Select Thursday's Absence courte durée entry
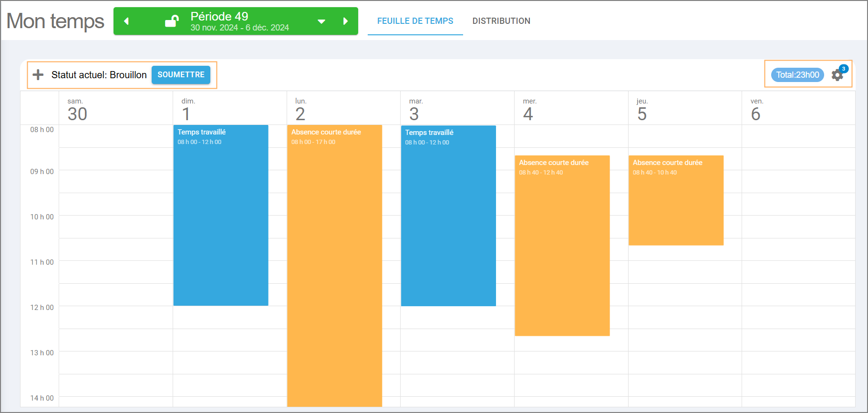This screenshot has height=413, width=868. click(676, 200)
